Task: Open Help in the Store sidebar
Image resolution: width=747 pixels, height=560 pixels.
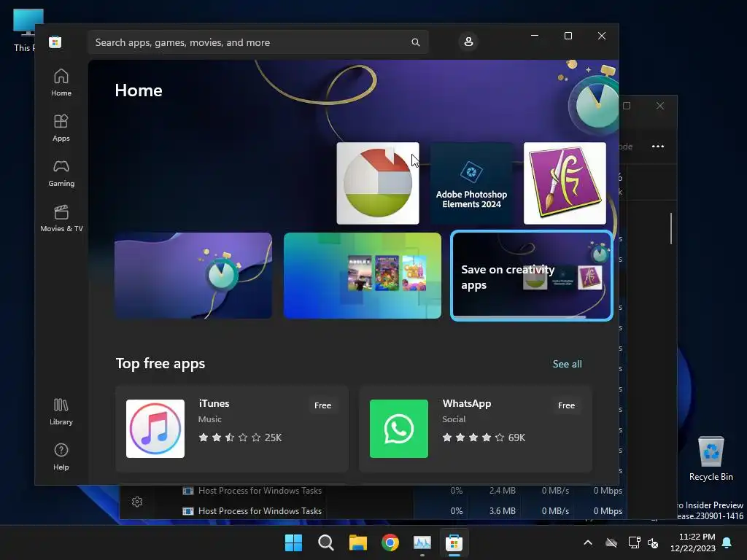Action: coord(61,456)
